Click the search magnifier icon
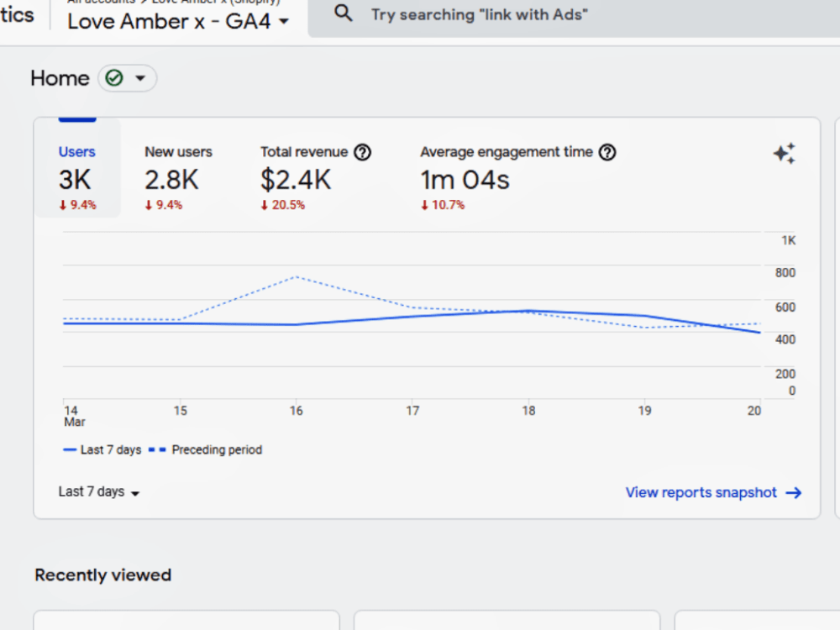Viewport: 840px width, 630px height. coord(344,13)
